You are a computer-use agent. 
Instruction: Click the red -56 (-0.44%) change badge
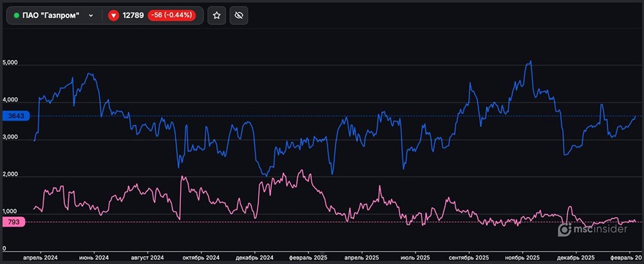click(x=173, y=15)
